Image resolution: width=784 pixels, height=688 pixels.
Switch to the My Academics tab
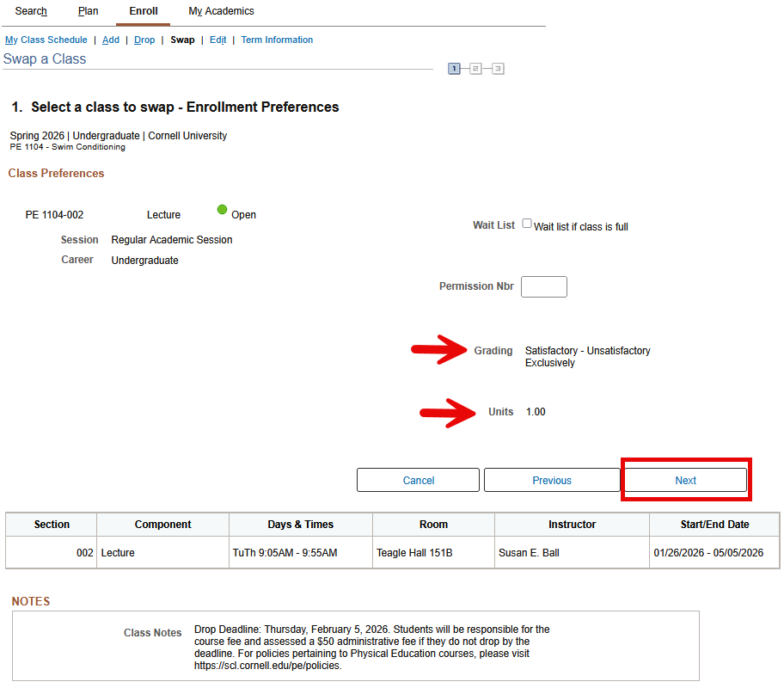coord(220,10)
